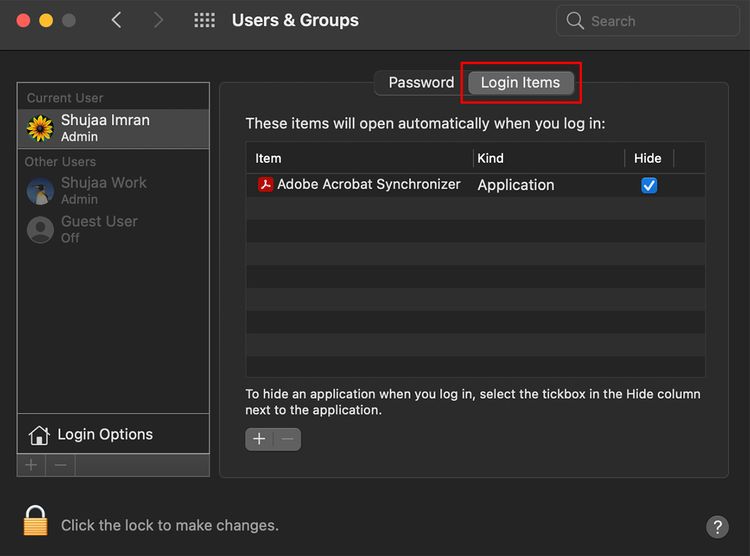Select the Shujaa Work user account
Screen dimensions: 750x556
tap(103, 190)
